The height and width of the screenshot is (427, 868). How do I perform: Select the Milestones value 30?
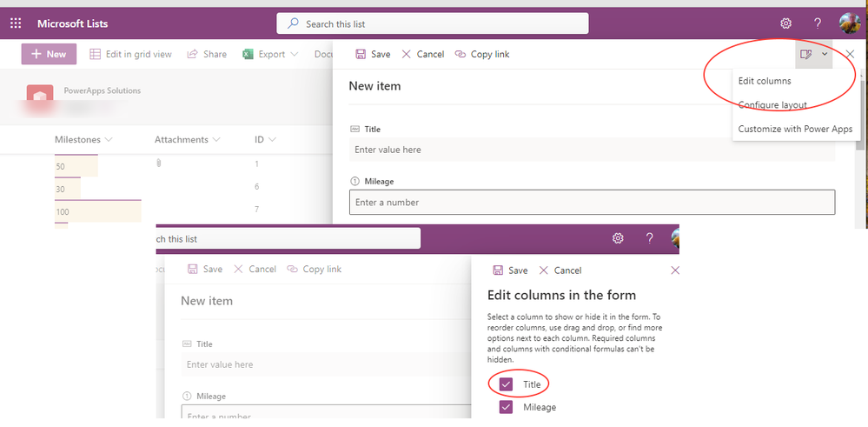pos(60,190)
